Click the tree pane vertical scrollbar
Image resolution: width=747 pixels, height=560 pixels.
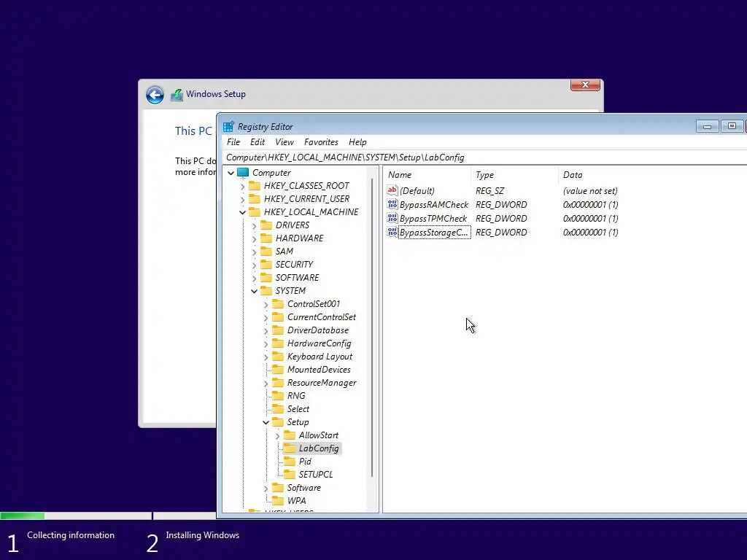coord(372,327)
